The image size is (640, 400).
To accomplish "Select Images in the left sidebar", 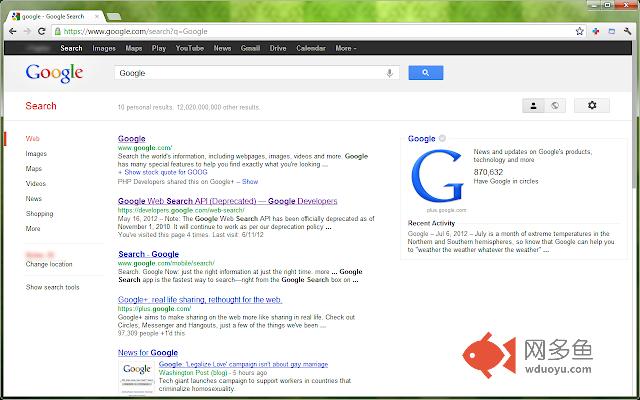I will 36,154.
